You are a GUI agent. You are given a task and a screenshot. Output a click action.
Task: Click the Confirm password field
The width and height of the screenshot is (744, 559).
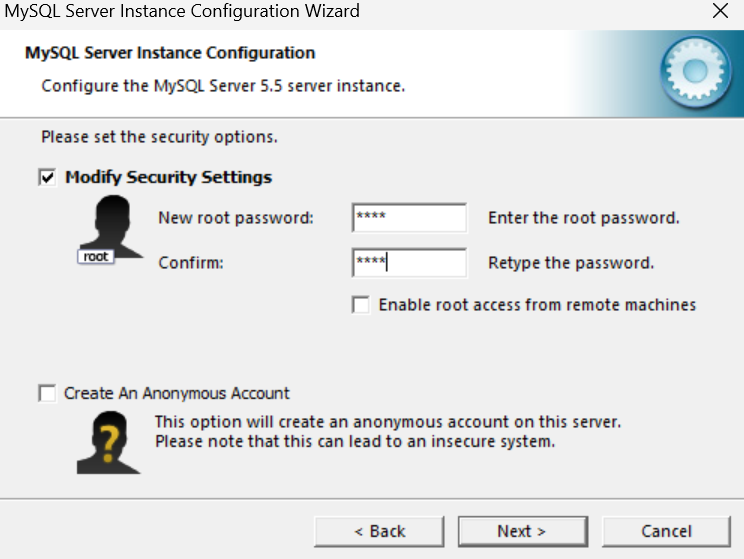coord(409,264)
